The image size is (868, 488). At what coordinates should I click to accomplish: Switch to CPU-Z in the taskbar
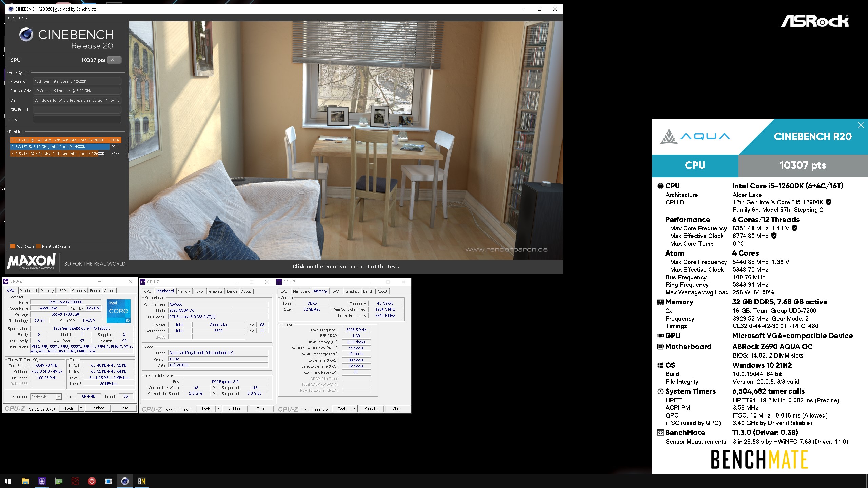coord(42,481)
